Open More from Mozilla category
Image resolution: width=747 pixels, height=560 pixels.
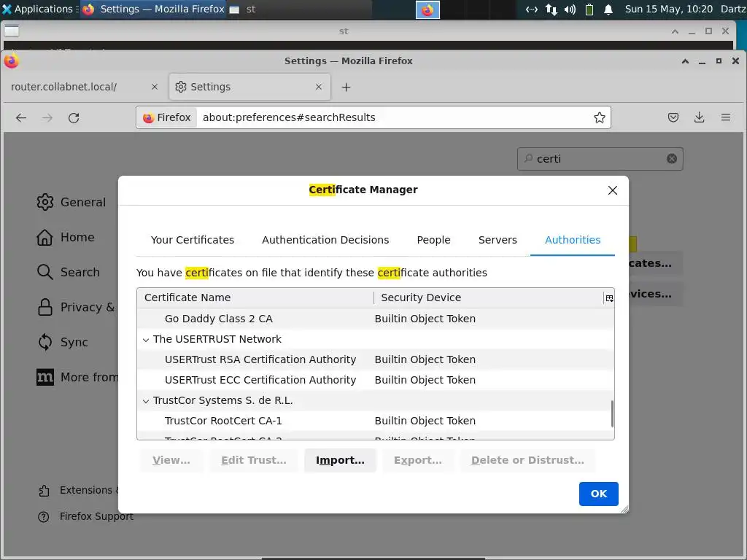tap(77, 377)
